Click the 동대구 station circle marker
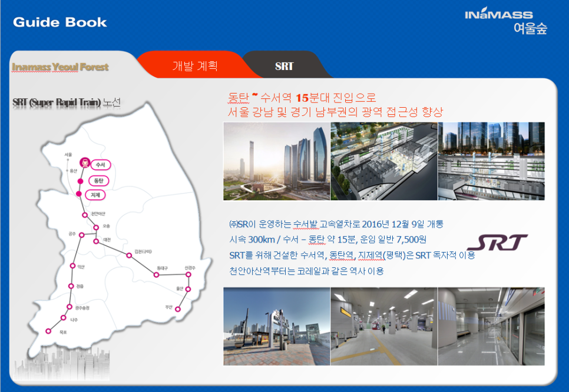The image size is (569, 392). [157, 275]
